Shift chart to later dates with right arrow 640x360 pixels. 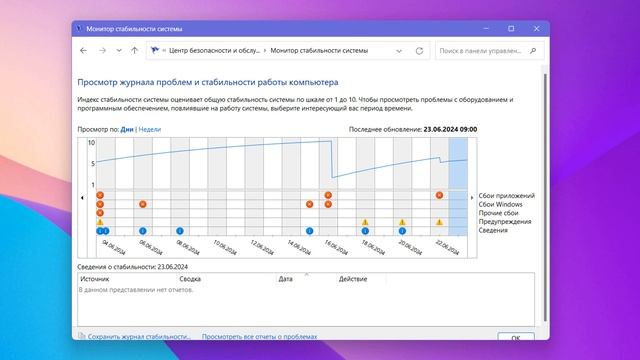[x=472, y=198]
